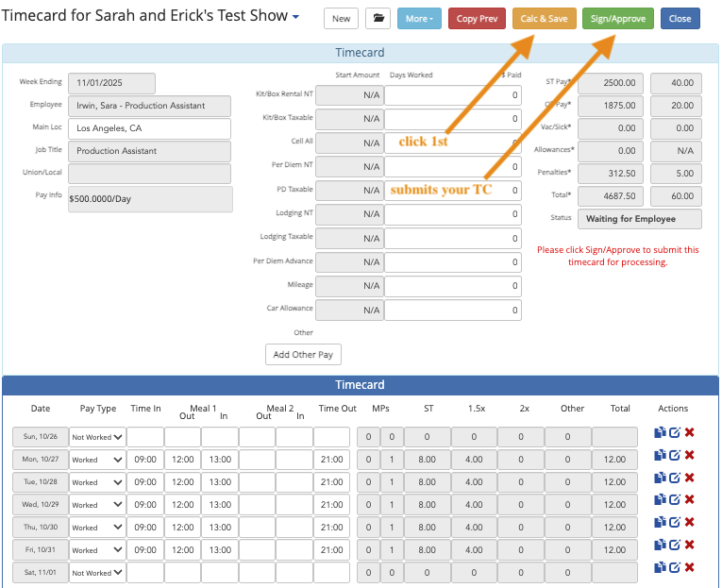Click Add Other Pay button
This screenshot has width=722, height=588.
(x=303, y=355)
